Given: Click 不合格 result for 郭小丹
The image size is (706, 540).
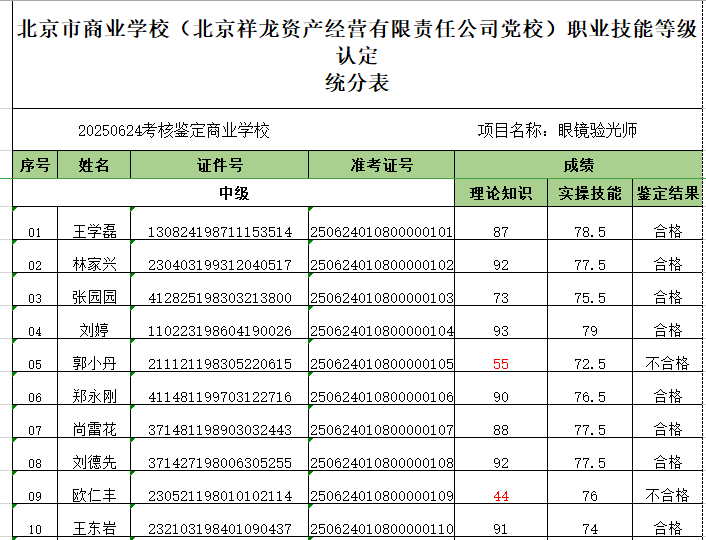Looking at the screenshot, I should tap(667, 363).
